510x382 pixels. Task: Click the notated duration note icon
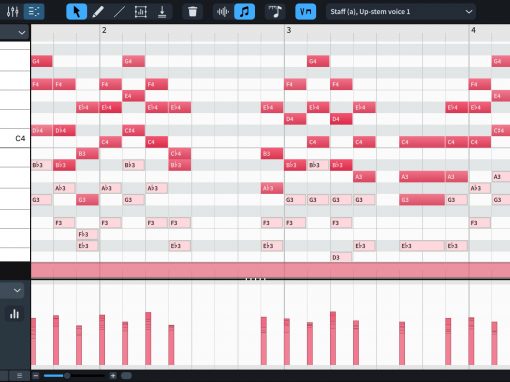[x=275, y=12]
